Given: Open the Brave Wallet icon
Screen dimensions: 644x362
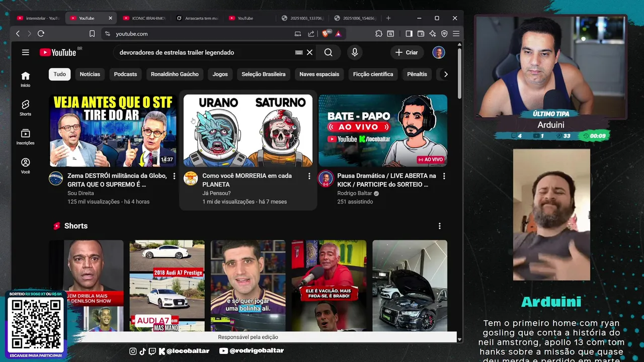Looking at the screenshot, I should pyautogui.click(x=421, y=34).
